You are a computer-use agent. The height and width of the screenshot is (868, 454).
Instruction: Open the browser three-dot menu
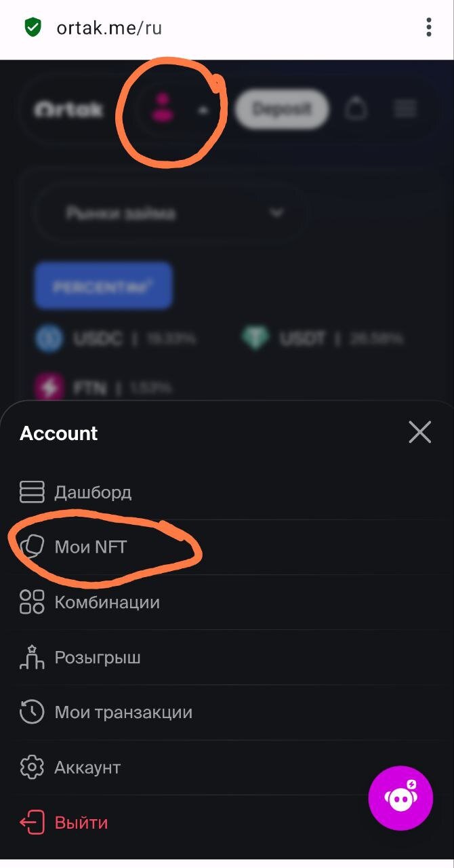point(428,27)
